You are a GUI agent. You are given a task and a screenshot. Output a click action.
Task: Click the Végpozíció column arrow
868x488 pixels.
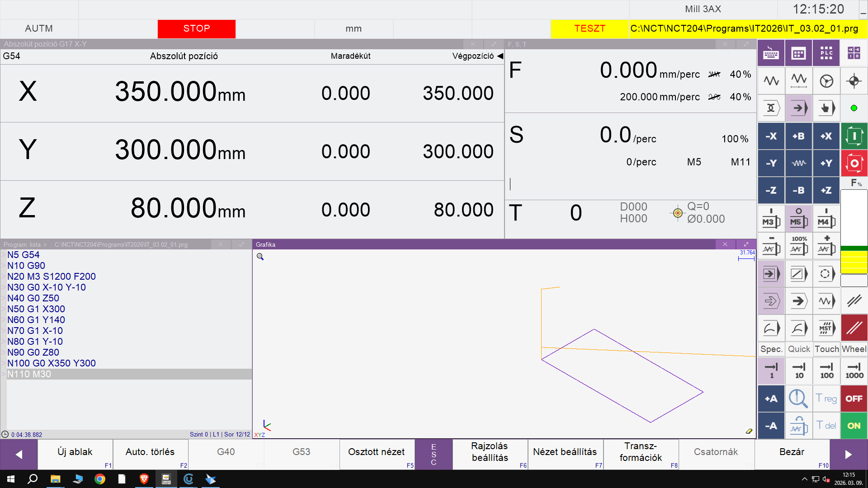click(x=500, y=56)
